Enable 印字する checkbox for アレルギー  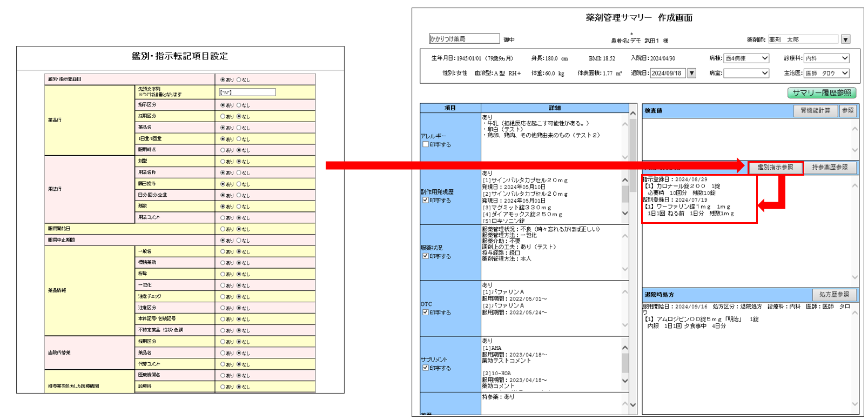426,144
